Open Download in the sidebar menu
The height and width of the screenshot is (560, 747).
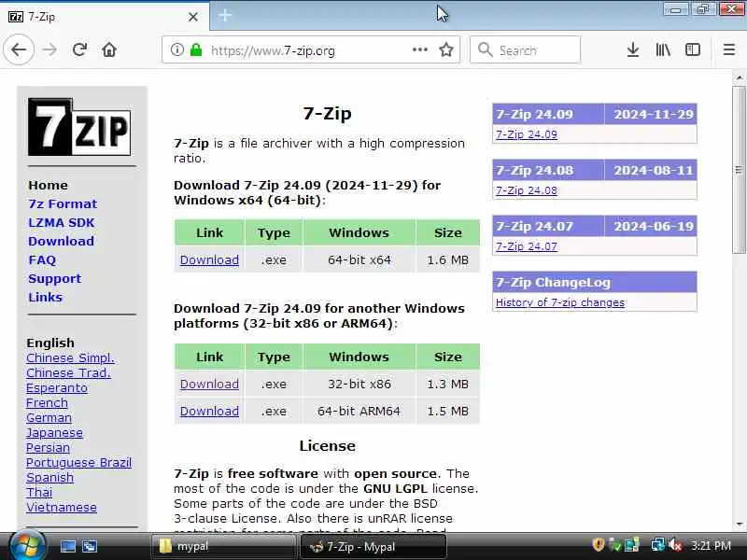point(61,241)
